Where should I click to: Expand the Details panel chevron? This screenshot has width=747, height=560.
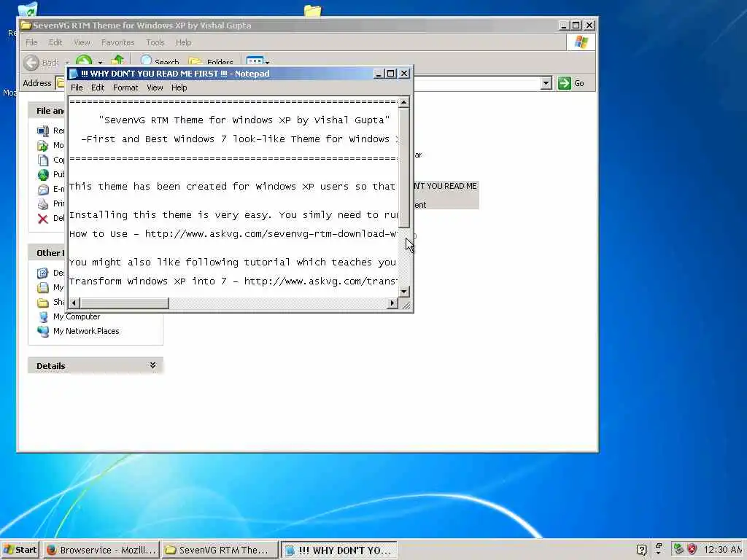152,365
